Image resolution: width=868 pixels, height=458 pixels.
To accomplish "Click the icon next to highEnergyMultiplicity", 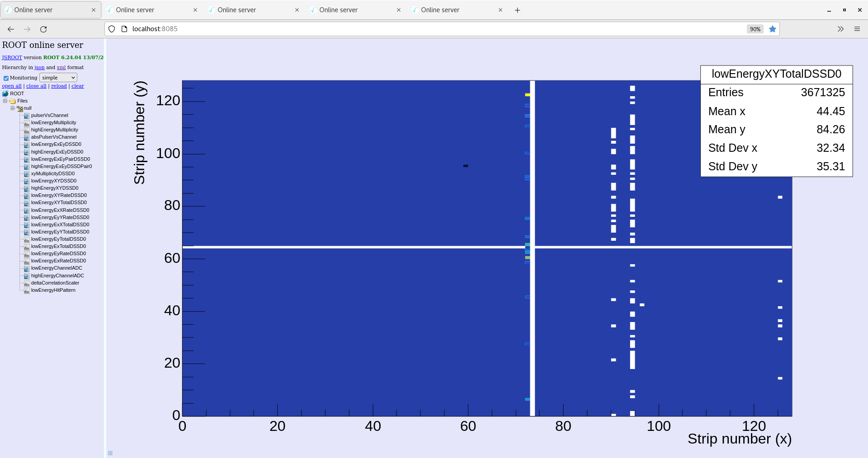I will (27, 130).
